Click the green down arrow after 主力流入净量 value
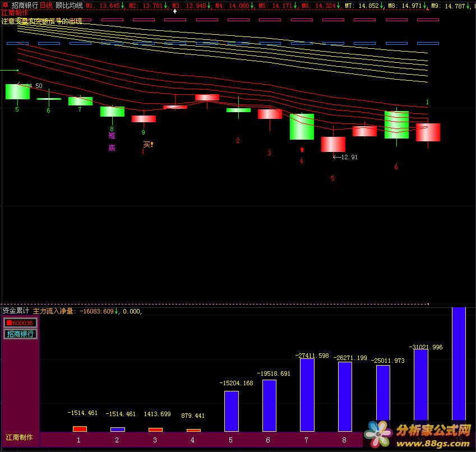This screenshot has height=452, width=476. tap(116, 311)
